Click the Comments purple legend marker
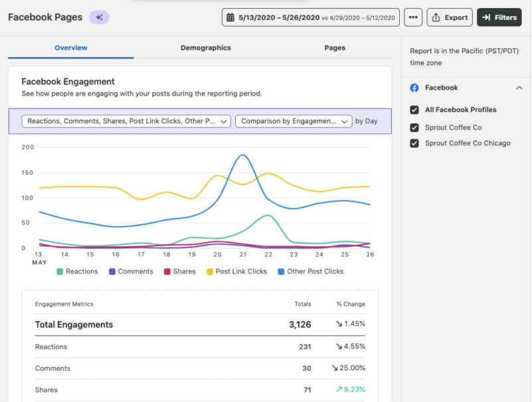 [x=112, y=271]
